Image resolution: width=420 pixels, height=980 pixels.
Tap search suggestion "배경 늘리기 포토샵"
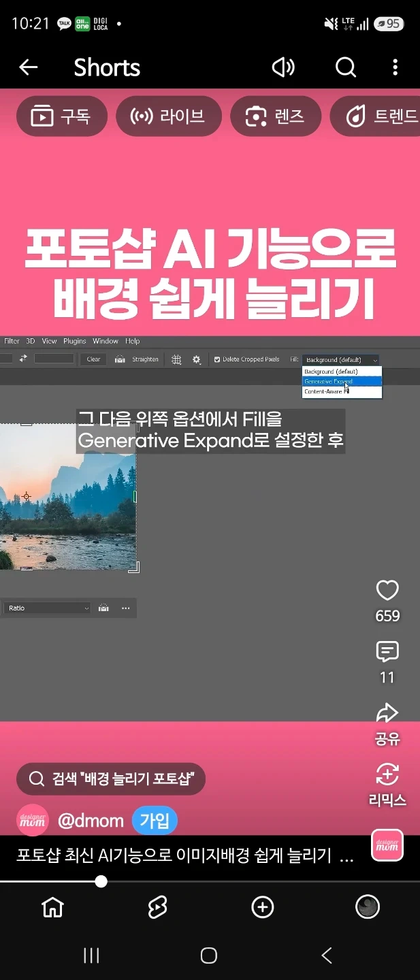pos(111,779)
